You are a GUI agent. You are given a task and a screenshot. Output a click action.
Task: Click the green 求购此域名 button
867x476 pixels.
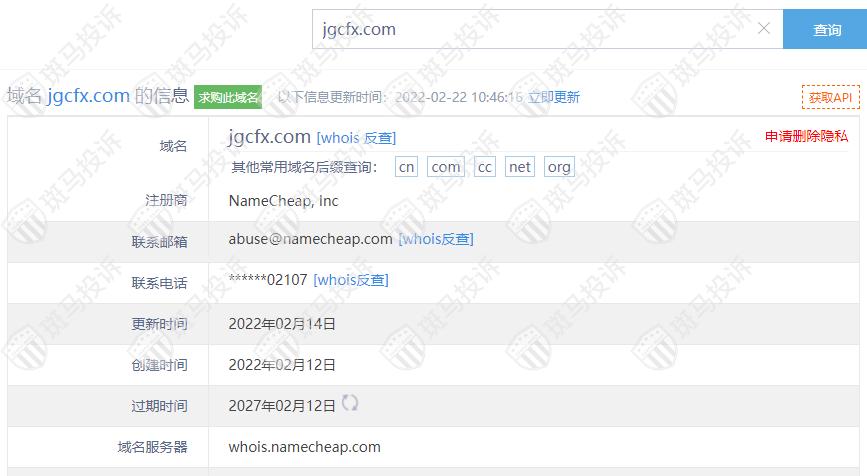(228, 97)
